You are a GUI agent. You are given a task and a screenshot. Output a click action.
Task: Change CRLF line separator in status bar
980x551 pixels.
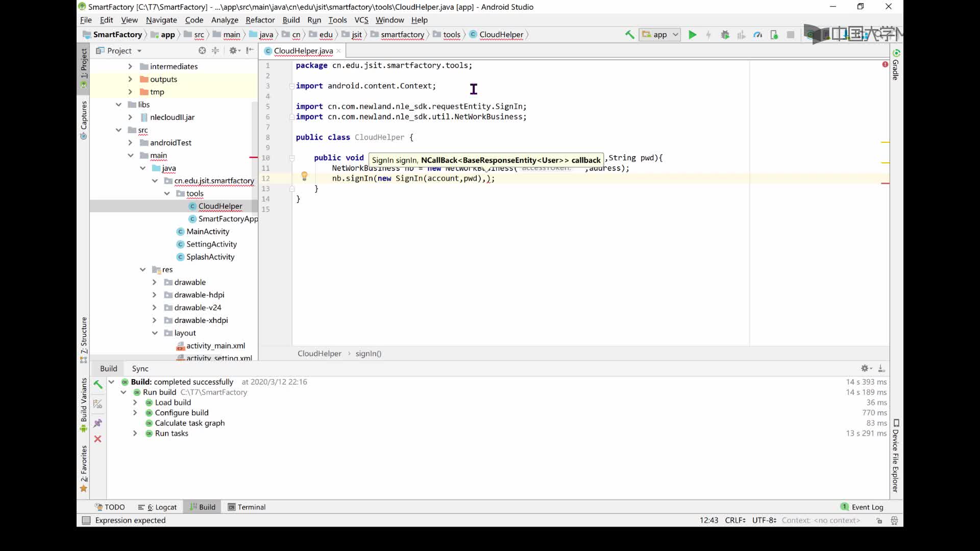(x=735, y=520)
